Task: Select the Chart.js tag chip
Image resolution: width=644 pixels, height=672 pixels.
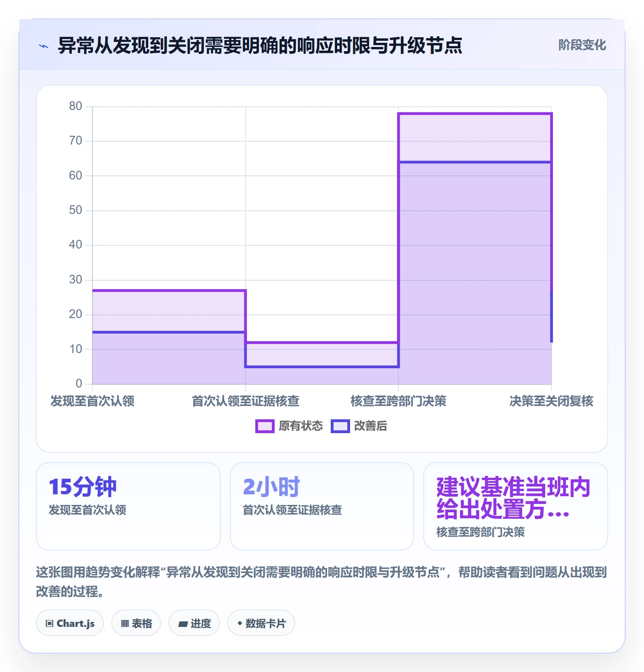Action: point(70,623)
